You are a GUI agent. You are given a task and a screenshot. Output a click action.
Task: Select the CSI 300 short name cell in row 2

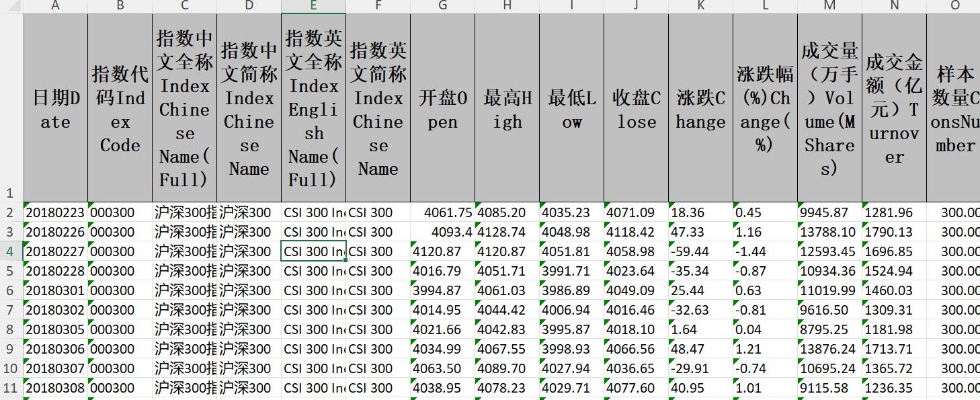click(x=378, y=212)
